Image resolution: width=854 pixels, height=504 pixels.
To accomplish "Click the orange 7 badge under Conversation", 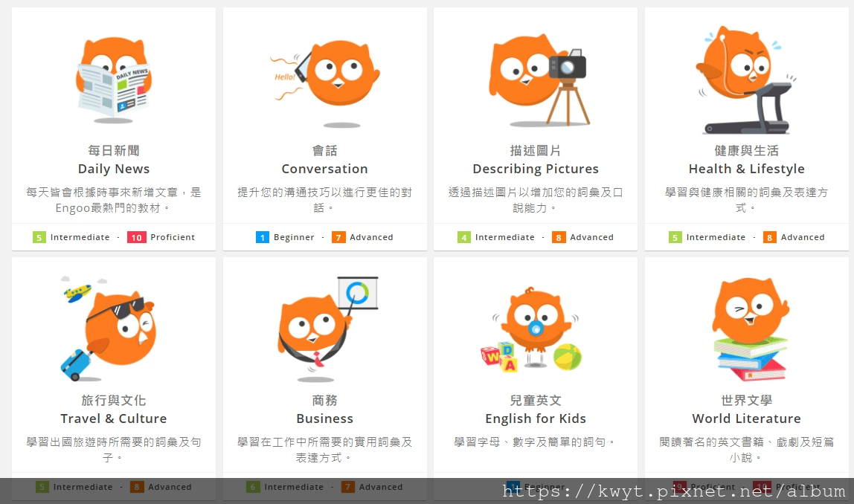I will tap(338, 237).
